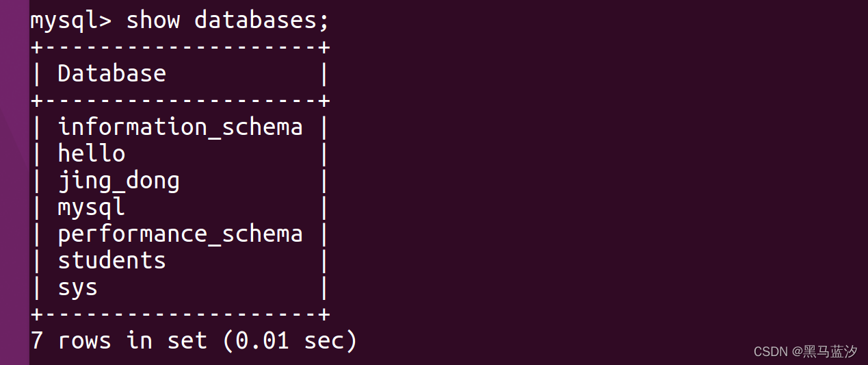The height and width of the screenshot is (365, 868).
Task: Click the (0.01 sec) timing text
Action: pyautogui.click(x=289, y=340)
